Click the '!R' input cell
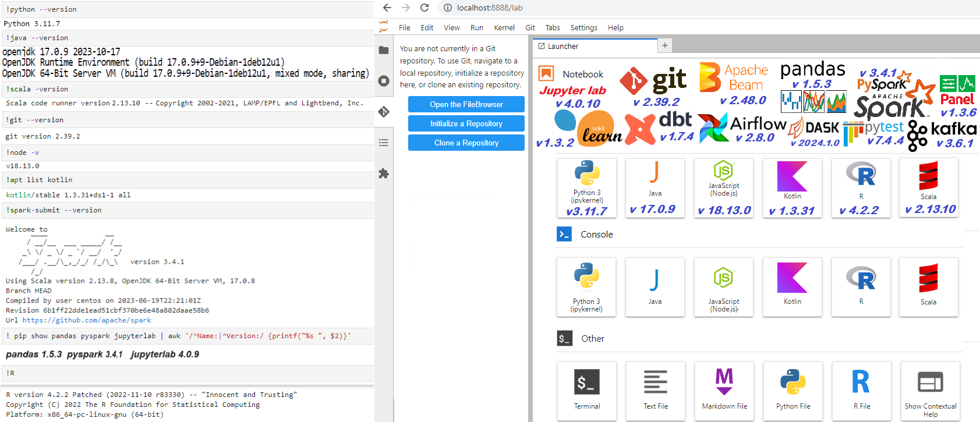The width and height of the screenshot is (980, 422). tap(187, 373)
